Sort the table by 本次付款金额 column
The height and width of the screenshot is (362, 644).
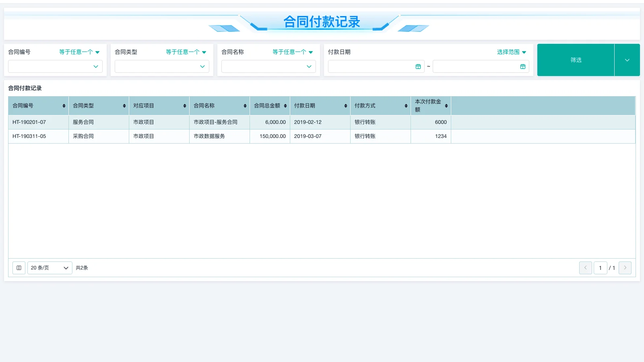[446, 105]
